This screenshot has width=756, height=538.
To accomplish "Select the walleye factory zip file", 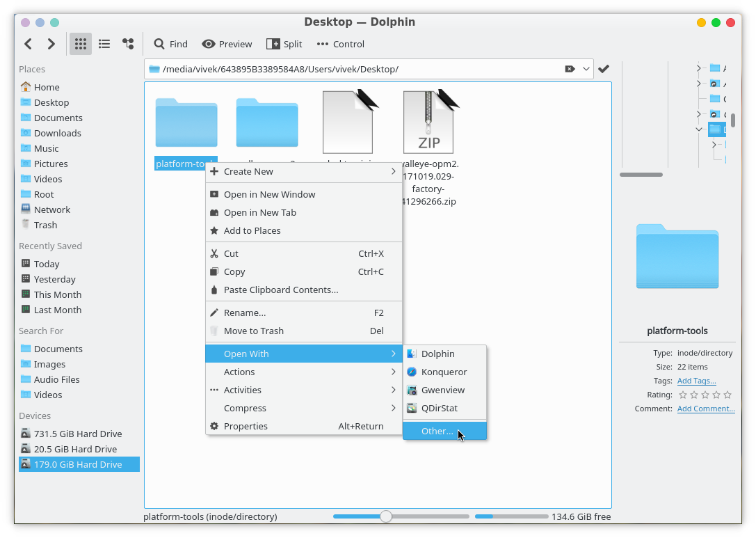I will 428,122.
